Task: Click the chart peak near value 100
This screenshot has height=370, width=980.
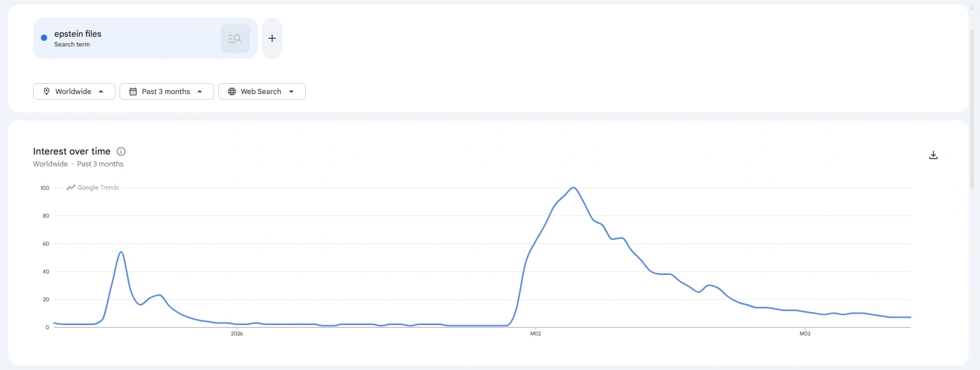Action: tap(573, 188)
